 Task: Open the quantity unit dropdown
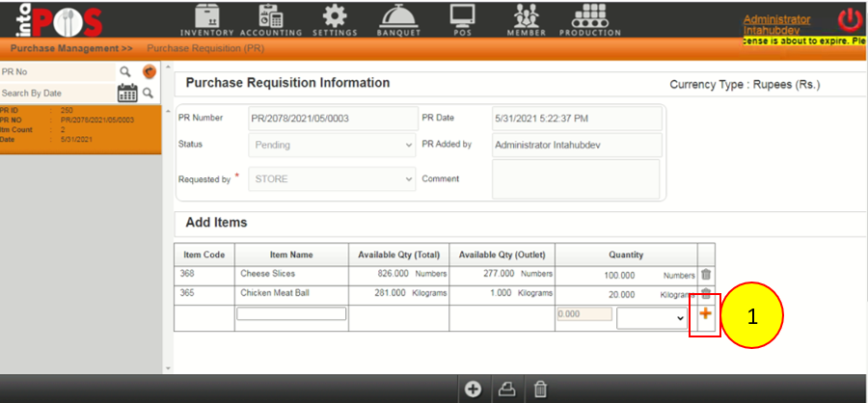point(653,317)
